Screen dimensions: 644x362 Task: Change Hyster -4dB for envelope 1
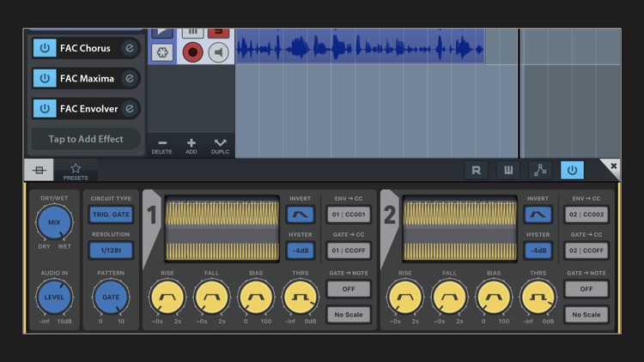pyautogui.click(x=301, y=250)
